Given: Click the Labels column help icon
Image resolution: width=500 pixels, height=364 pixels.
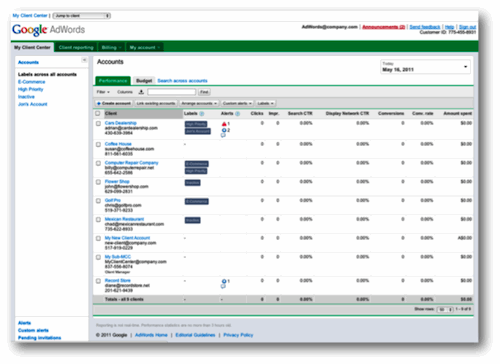Looking at the screenshot, I should pos(202,114).
